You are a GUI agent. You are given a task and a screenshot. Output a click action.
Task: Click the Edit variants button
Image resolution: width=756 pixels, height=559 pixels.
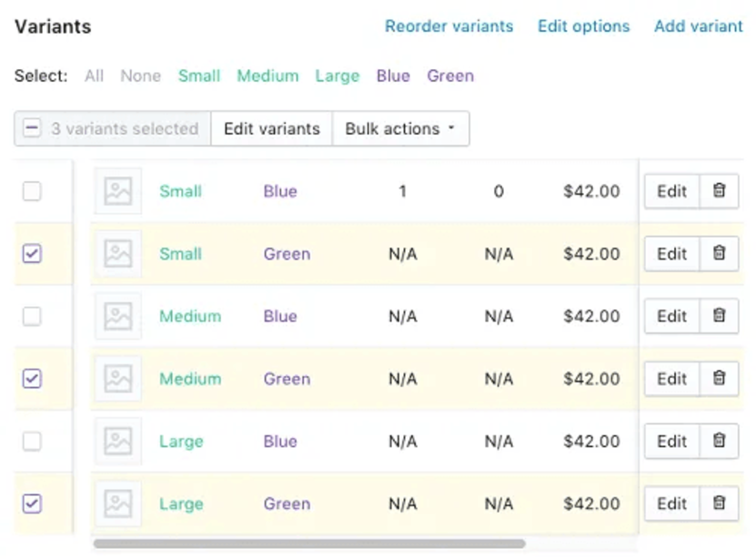pyautogui.click(x=271, y=128)
